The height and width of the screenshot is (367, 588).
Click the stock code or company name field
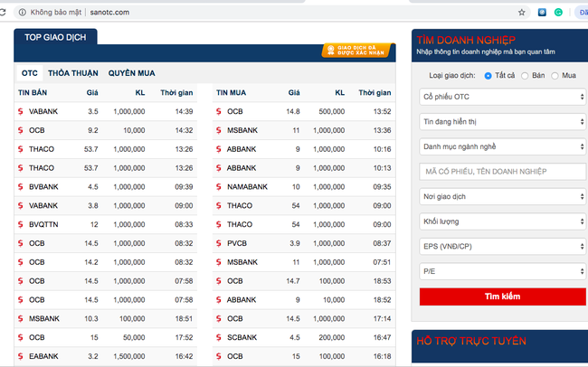(502, 172)
